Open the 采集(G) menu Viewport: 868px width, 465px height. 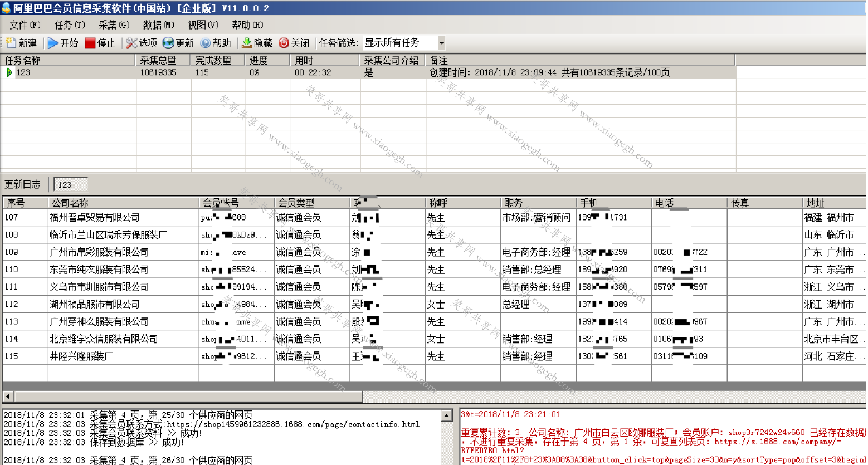click(x=114, y=25)
